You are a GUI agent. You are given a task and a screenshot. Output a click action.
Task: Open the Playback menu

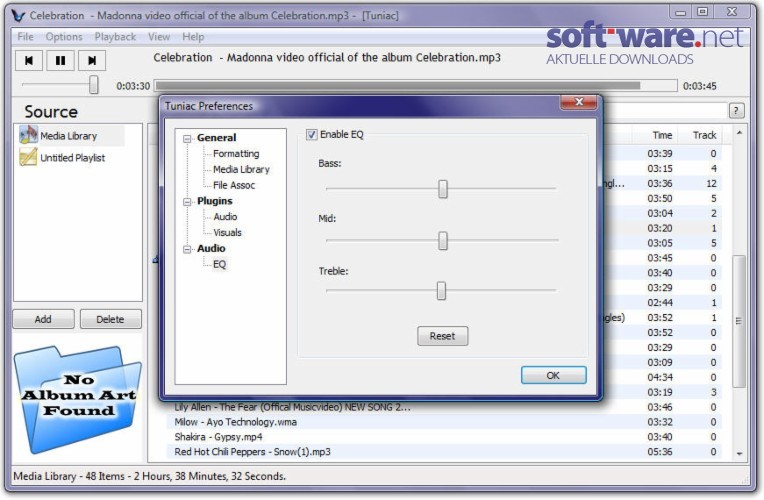point(115,37)
